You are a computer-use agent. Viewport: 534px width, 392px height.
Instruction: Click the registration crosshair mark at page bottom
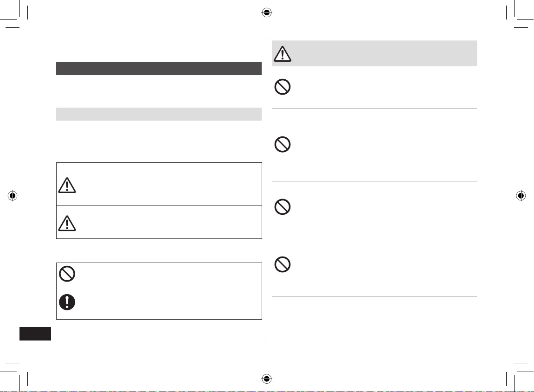pyautogui.click(x=267, y=379)
